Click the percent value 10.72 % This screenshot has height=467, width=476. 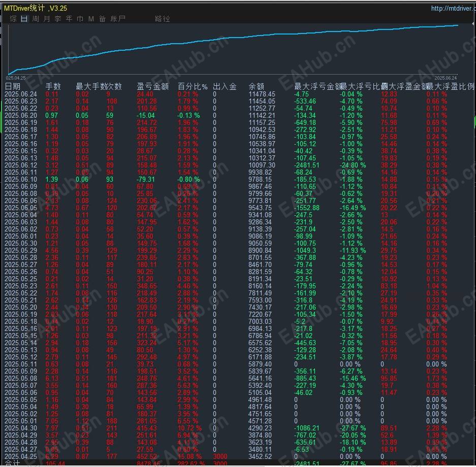coord(189,428)
